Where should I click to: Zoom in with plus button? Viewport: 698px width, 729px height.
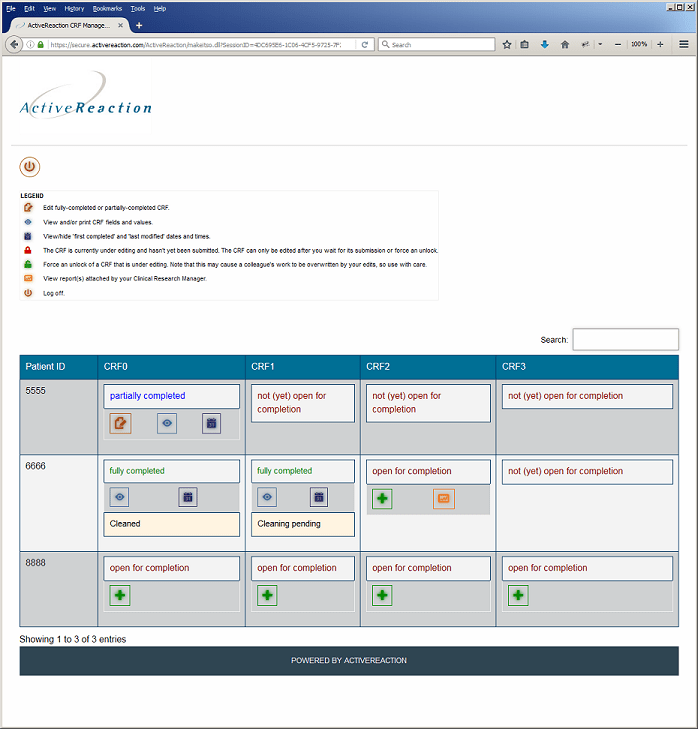pos(660,45)
